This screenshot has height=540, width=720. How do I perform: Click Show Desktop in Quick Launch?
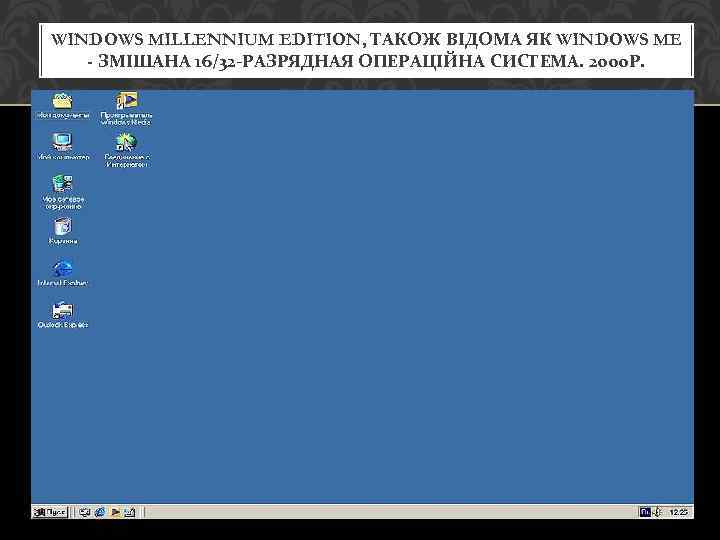click(84, 512)
